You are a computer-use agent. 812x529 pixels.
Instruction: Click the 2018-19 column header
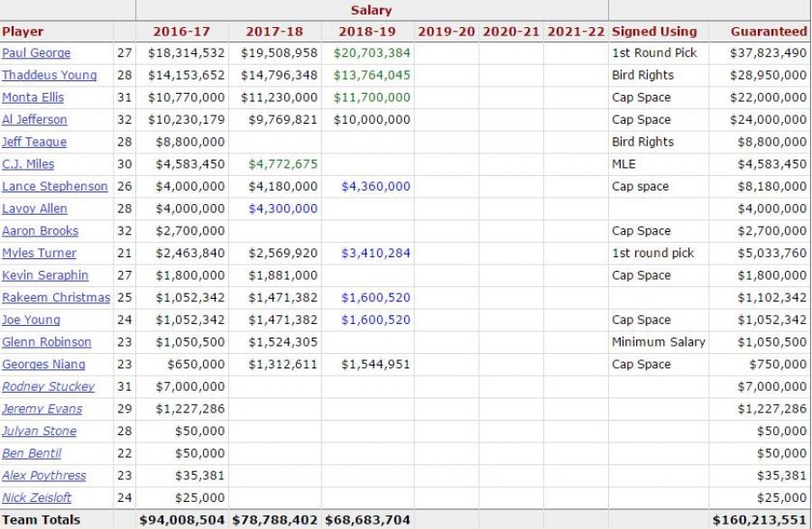pos(367,32)
